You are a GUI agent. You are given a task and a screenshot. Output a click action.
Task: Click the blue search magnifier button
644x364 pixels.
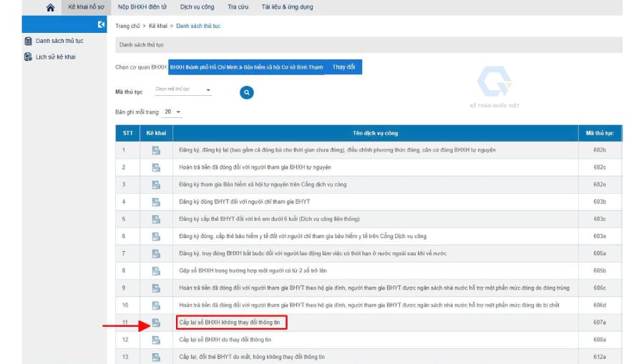click(x=246, y=92)
